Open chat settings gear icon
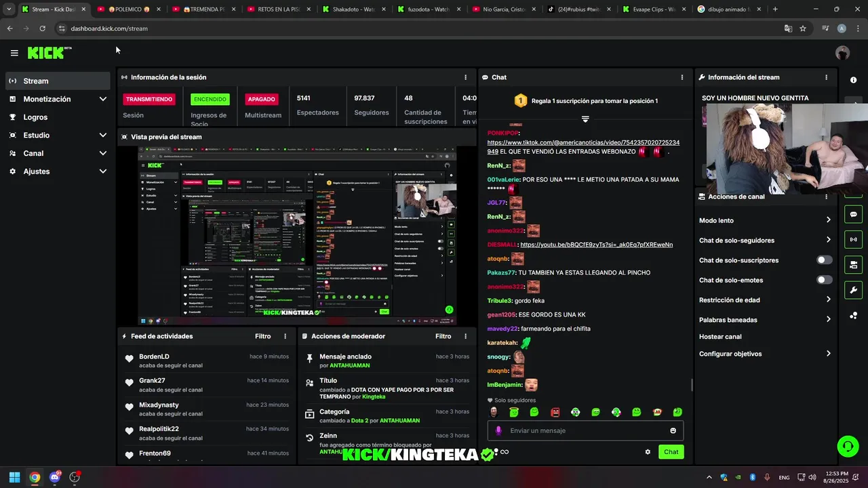Viewport: 868px width, 488px height. 648,452
